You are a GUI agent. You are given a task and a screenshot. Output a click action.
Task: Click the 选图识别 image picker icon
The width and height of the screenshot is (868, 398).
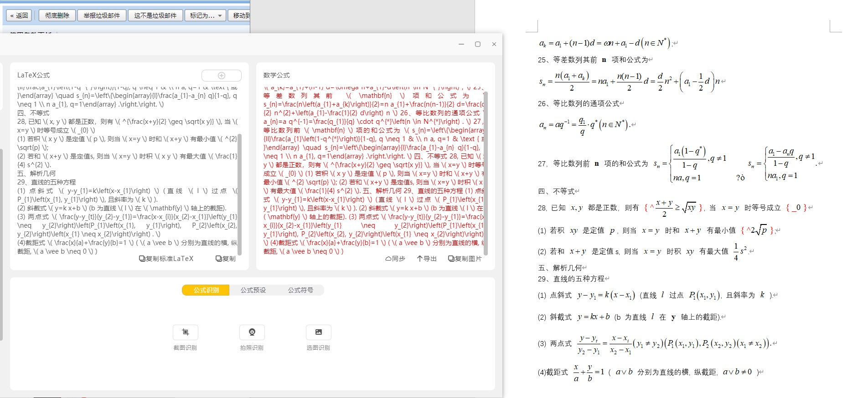click(x=318, y=332)
